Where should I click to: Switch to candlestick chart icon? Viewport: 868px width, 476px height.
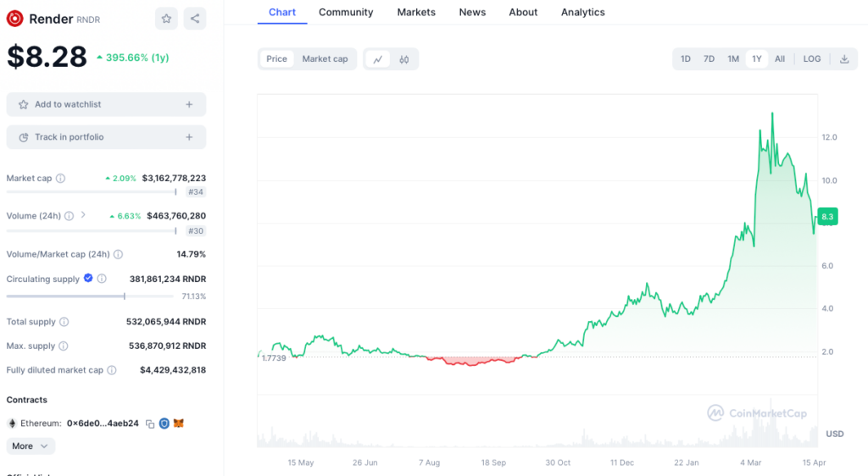point(404,59)
